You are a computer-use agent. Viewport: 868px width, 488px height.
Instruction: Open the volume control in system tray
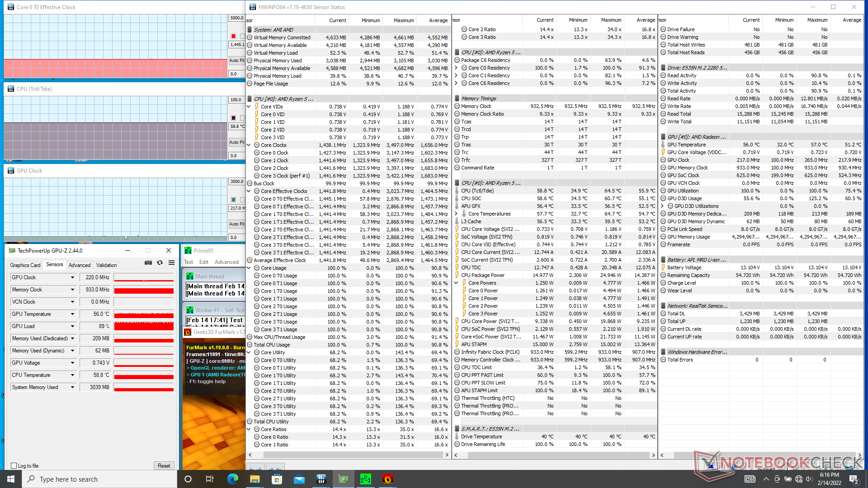click(x=809, y=479)
